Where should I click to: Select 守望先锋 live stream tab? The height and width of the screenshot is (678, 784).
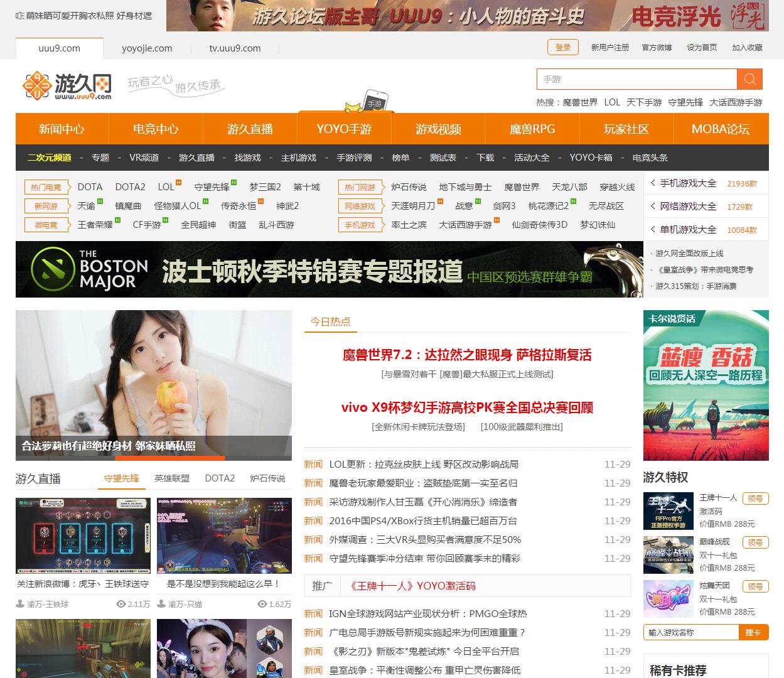[x=122, y=478]
